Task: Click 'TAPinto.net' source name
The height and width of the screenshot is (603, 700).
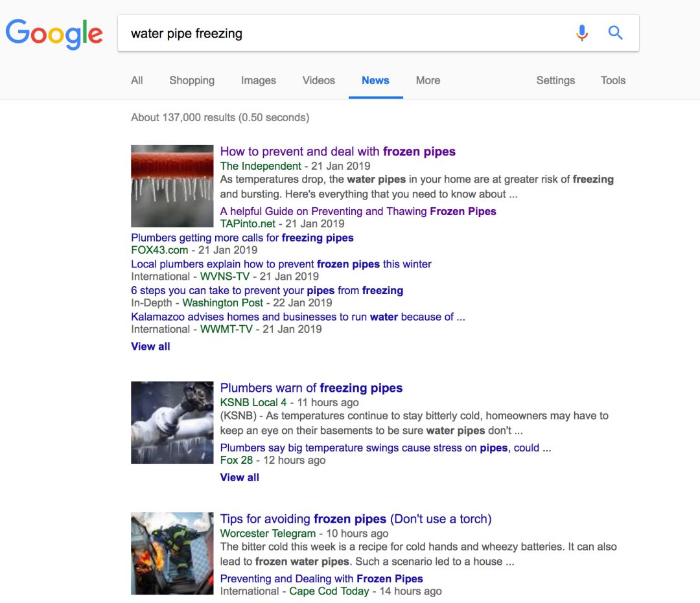Action: [248, 224]
